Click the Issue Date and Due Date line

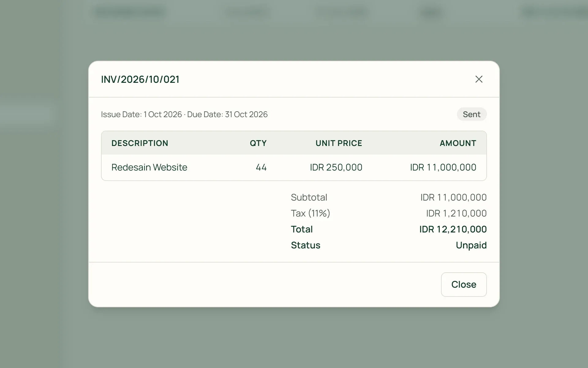click(x=184, y=114)
